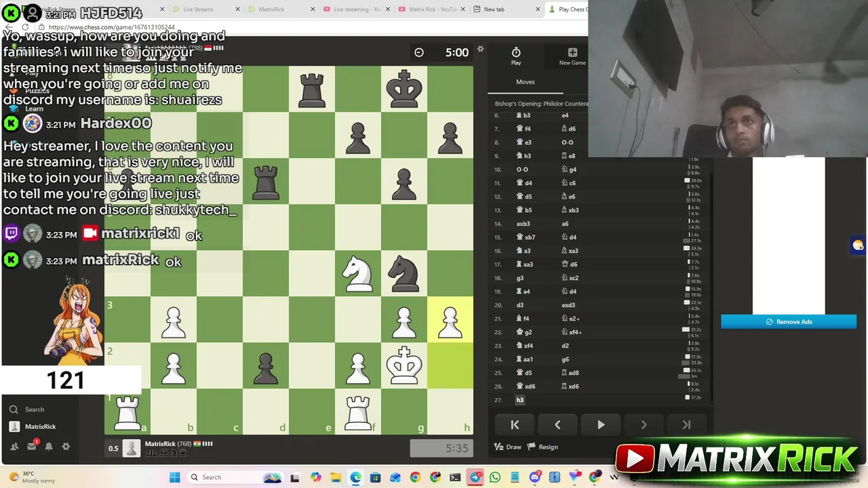This screenshot has width=868, height=488.
Task: Jump to the last move
Action: point(686,425)
